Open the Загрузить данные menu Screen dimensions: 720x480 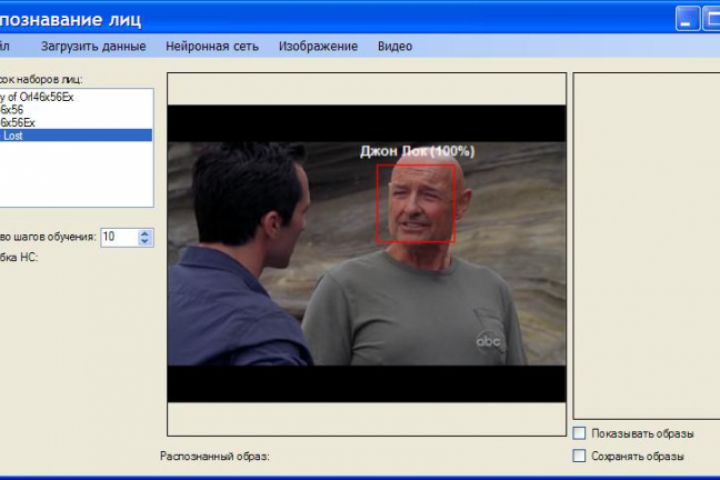93,46
